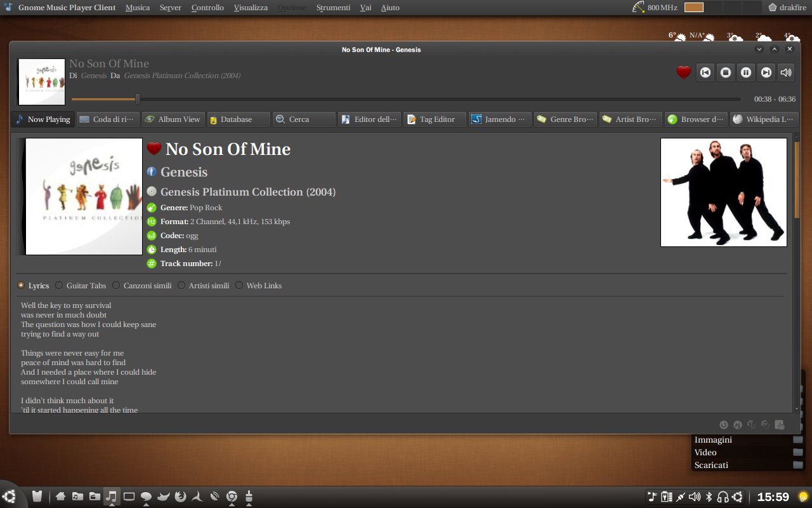
Task: Select the highlighted orange workspace in the switcher
Action: coord(694,8)
